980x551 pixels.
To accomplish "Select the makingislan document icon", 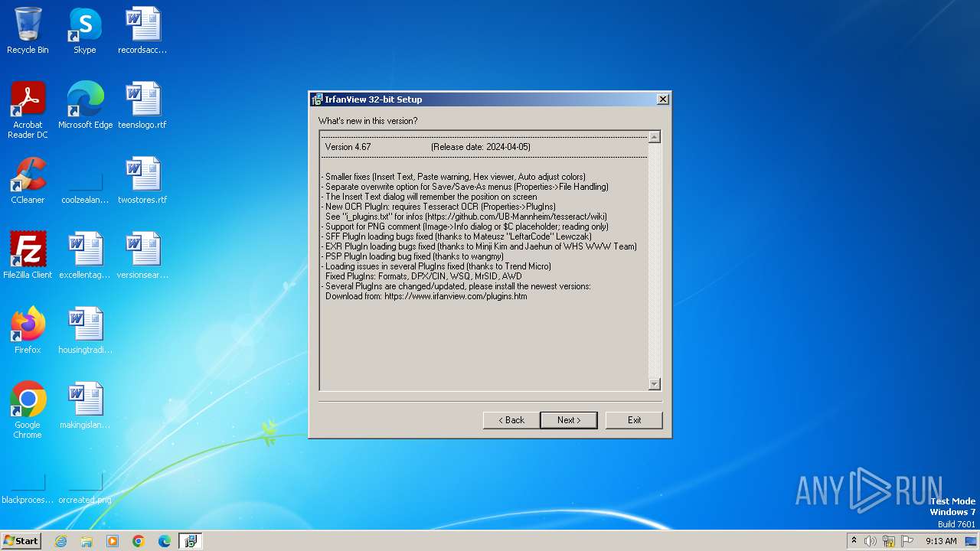I will (85, 406).
